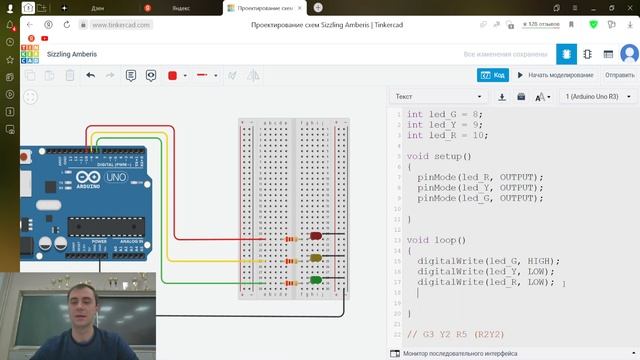Switch to the Яндекс browser tab

tap(181, 8)
